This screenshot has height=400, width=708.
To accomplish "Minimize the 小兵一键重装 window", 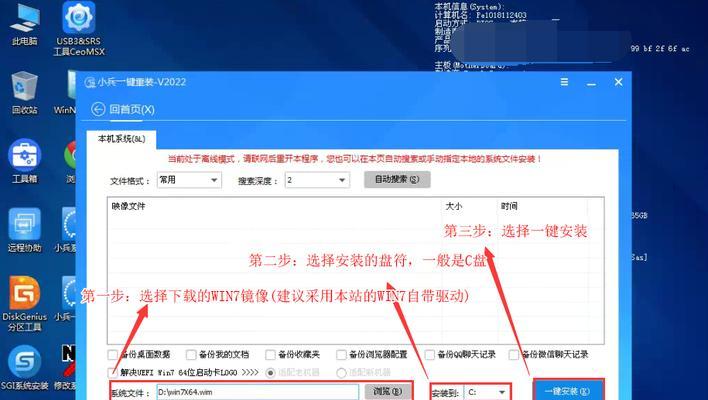I will coord(591,83).
